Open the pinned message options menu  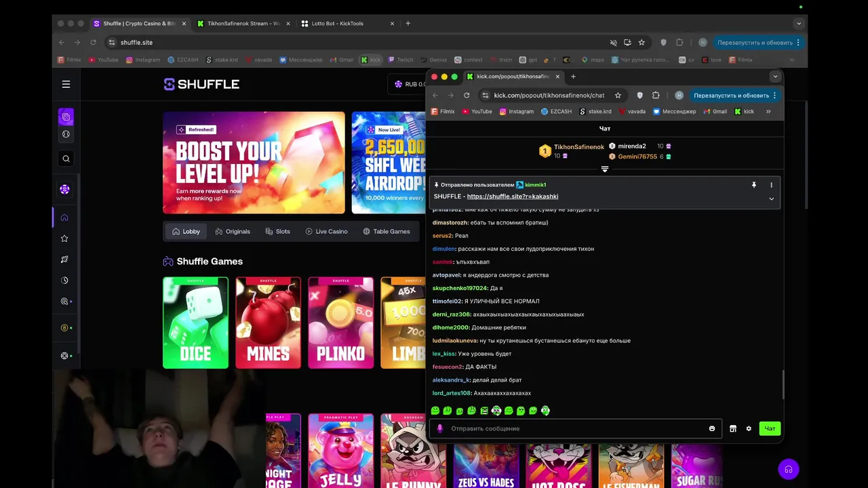pyautogui.click(x=771, y=184)
